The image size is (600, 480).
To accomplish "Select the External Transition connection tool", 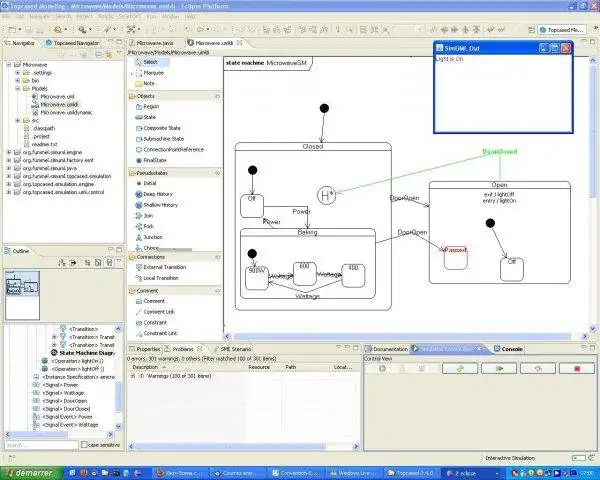I will (166, 267).
